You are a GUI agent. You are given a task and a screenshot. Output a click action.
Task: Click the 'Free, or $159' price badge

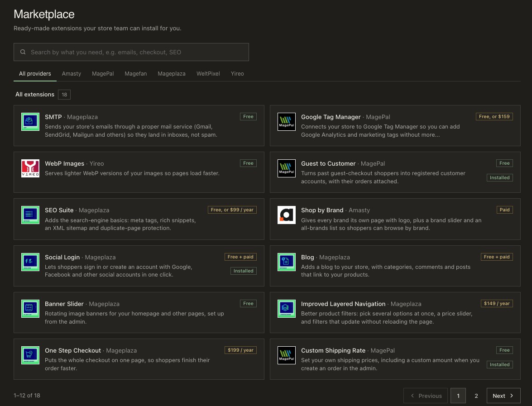click(494, 116)
